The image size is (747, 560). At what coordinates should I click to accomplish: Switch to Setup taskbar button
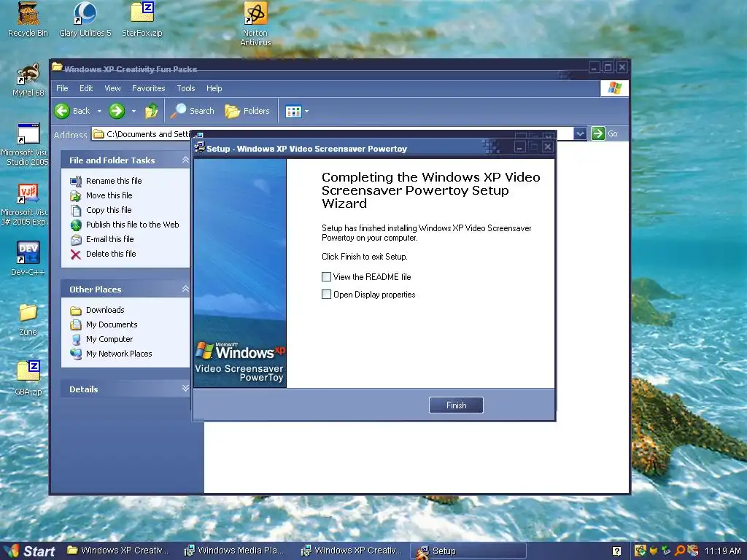(x=468, y=551)
